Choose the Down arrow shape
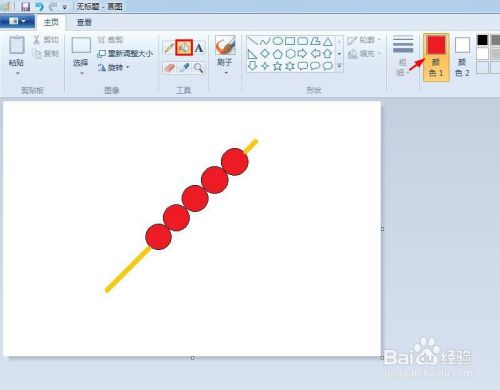 253,66
